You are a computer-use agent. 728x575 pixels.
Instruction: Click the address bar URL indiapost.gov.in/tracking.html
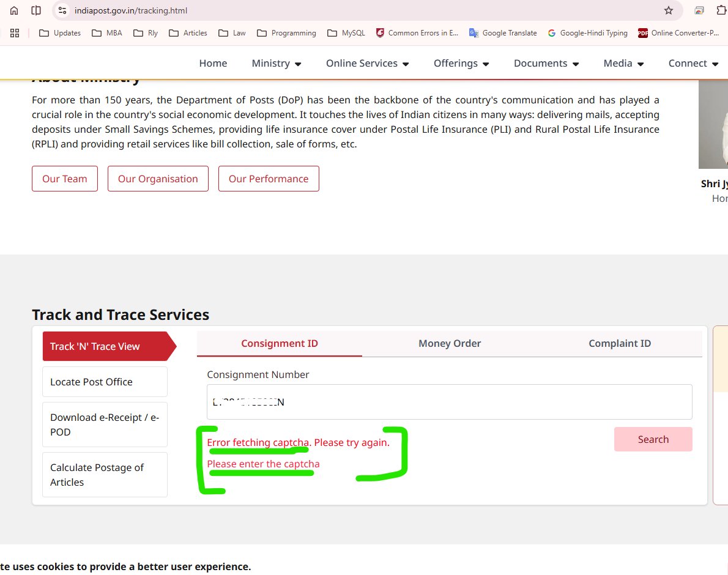pyautogui.click(x=131, y=10)
